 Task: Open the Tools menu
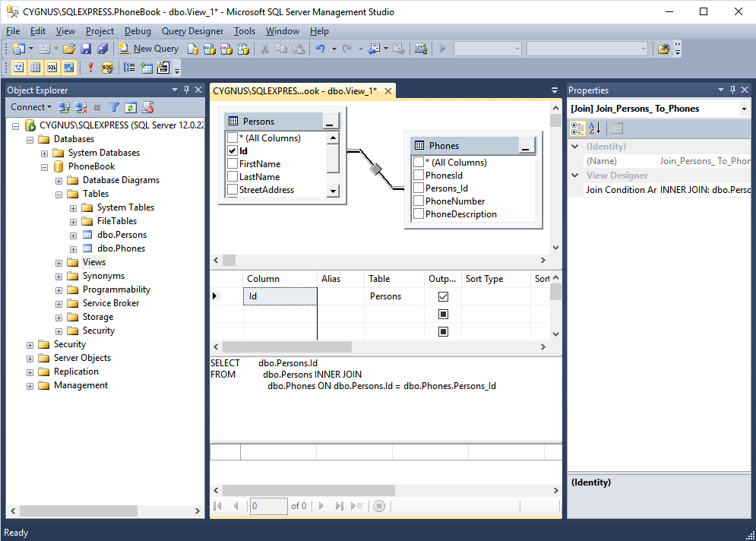[x=245, y=31]
